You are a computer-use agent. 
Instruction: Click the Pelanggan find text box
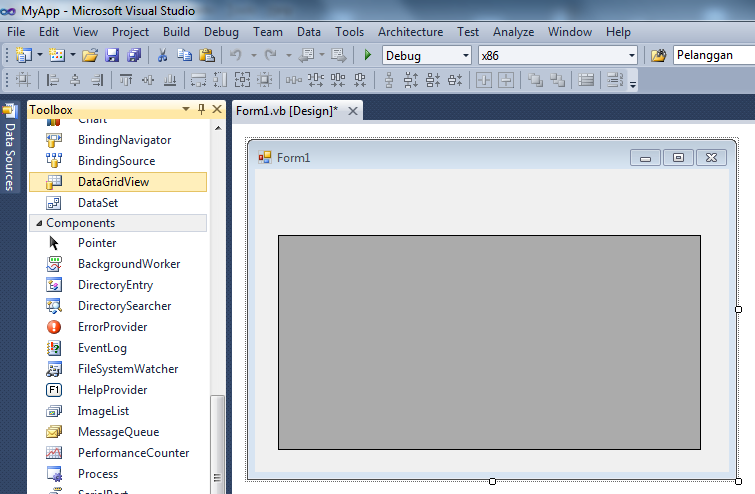coord(715,55)
